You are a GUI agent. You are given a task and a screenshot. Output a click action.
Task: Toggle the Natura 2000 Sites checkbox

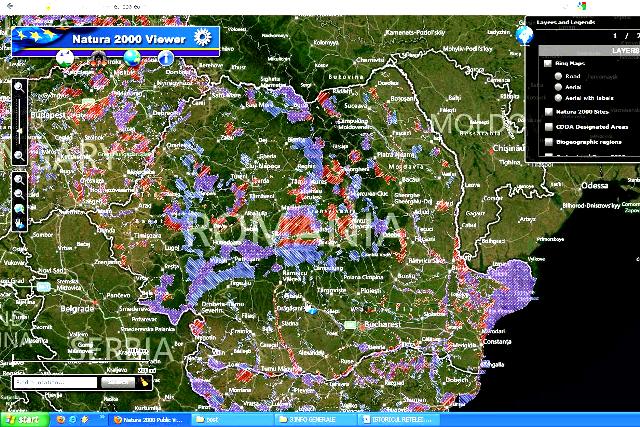548,112
